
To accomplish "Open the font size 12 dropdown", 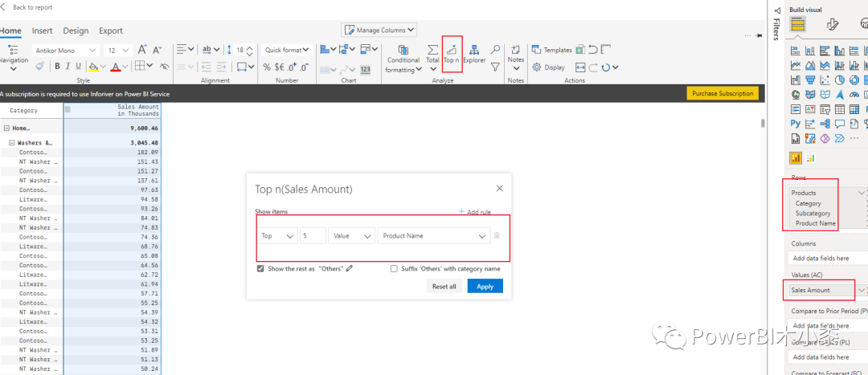I will pyautogui.click(x=118, y=50).
